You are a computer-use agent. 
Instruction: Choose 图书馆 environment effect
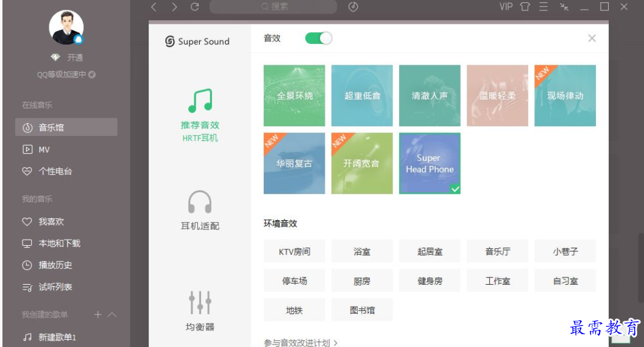coord(362,310)
